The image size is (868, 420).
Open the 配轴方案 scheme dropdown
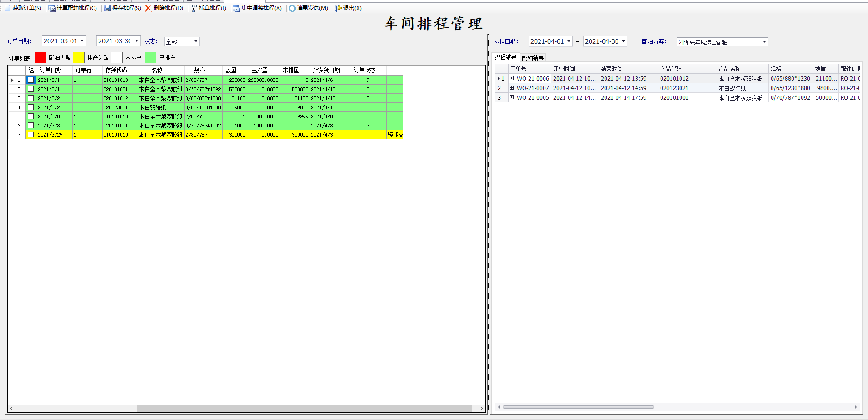[x=764, y=42]
